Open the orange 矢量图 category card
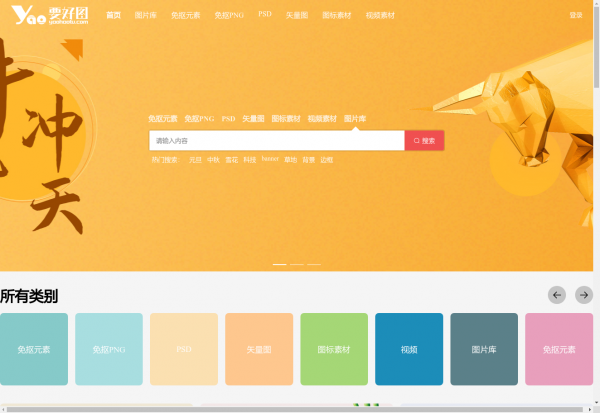600x413 pixels. coord(259,349)
